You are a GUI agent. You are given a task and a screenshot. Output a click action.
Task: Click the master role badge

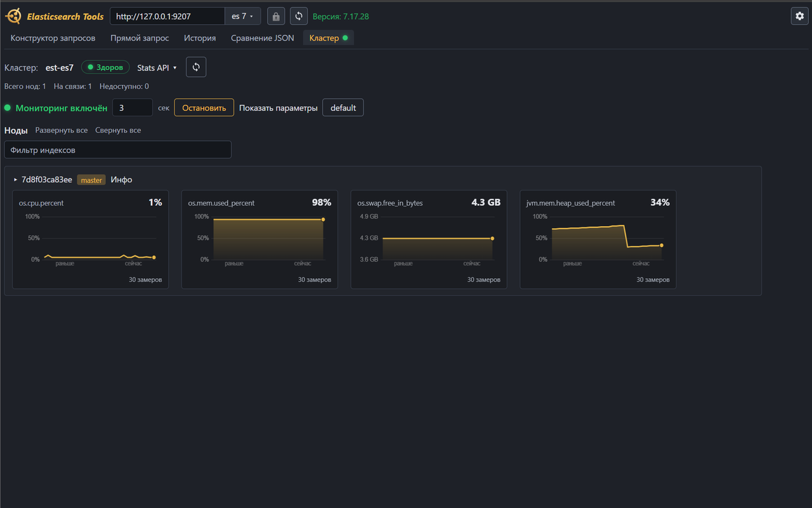pyautogui.click(x=91, y=180)
